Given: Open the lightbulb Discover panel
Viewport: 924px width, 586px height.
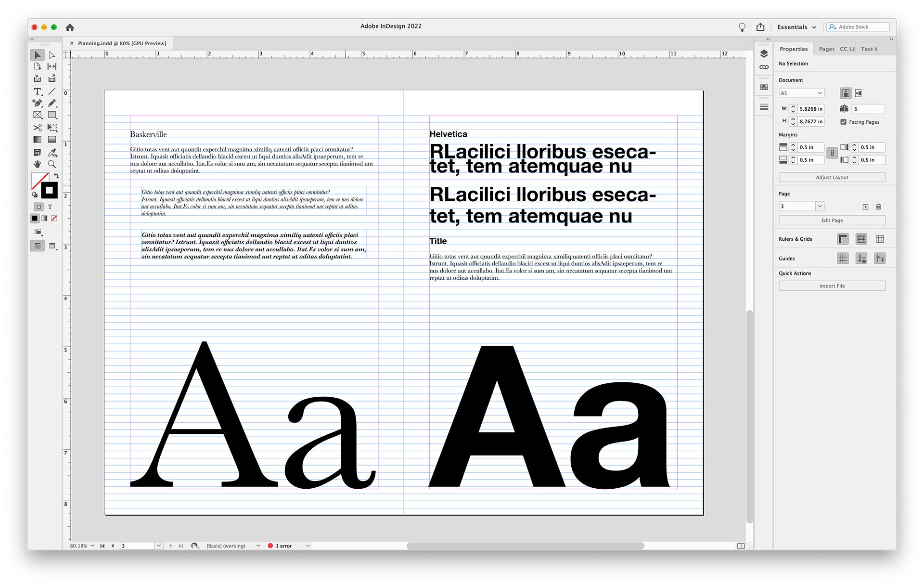Looking at the screenshot, I should (x=742, y=27).
